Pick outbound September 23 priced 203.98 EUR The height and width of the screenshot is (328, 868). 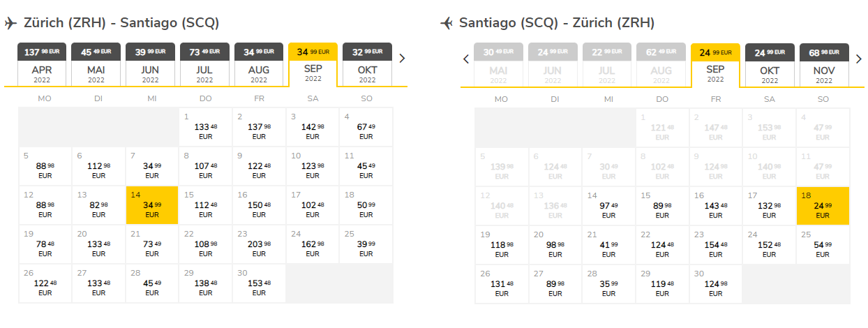(259, 244)
